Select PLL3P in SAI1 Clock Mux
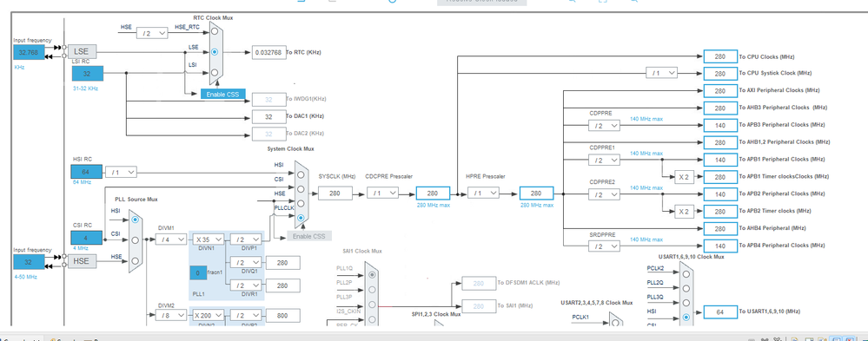This screenshot has height=341, width=868. coord(372,304)
